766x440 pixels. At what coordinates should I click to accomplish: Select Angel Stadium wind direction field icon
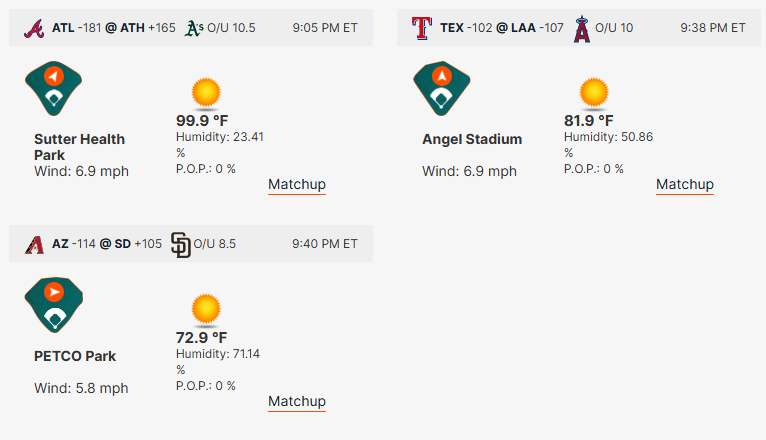(x=442, y=88)
